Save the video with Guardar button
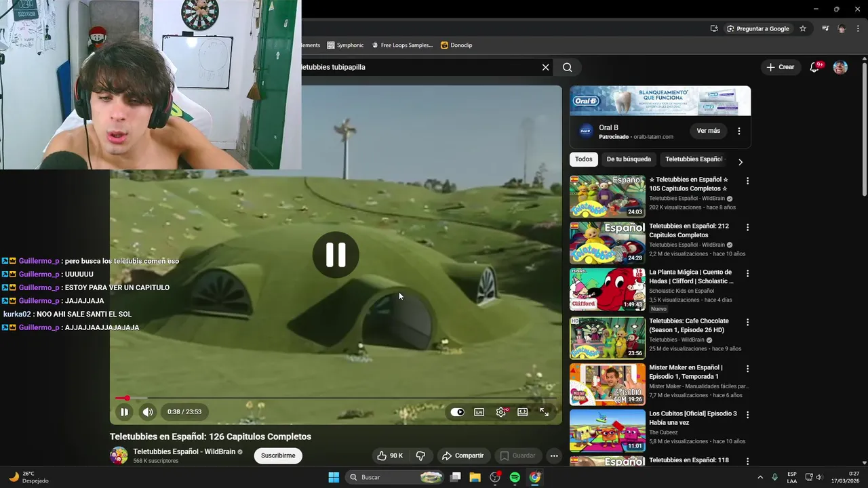This screenshot has width=868, height=488. [x=518, y=455]
